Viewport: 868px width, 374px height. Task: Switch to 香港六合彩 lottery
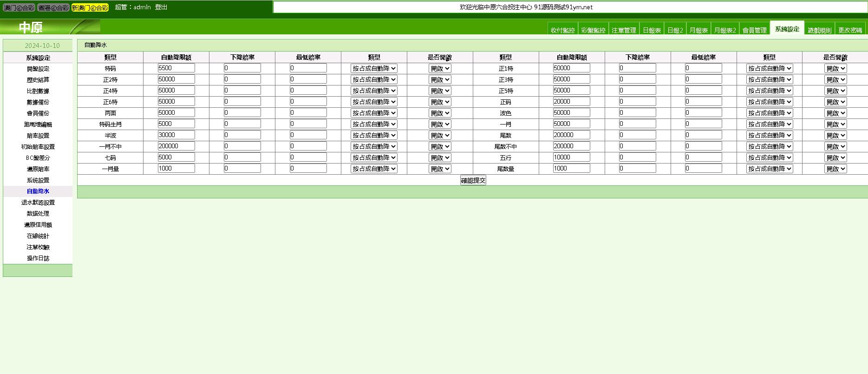tap(53, 7)
